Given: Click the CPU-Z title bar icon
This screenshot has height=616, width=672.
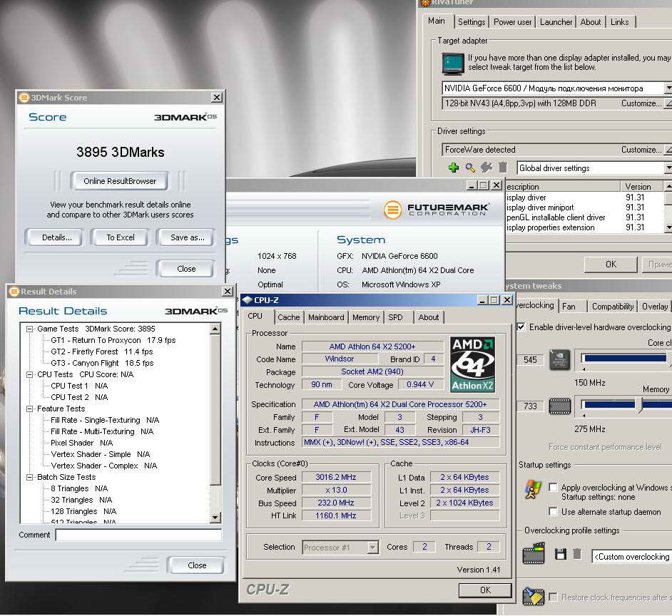Looking at the screenshot, I should point(248,300).
